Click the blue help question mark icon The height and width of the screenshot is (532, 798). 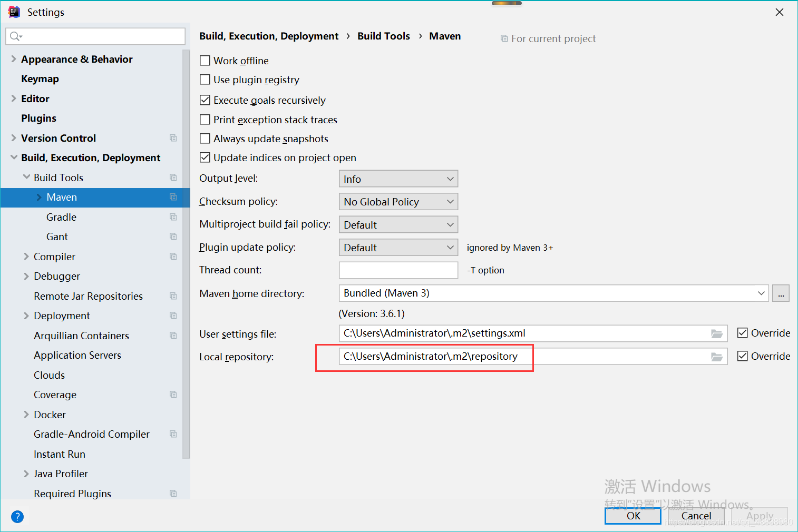point(17,517)
